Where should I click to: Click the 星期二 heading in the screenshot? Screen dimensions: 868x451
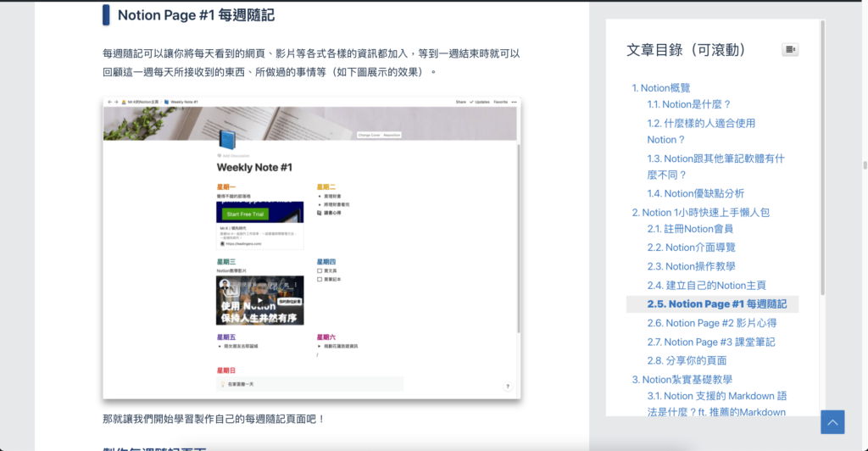click(326, 187)
